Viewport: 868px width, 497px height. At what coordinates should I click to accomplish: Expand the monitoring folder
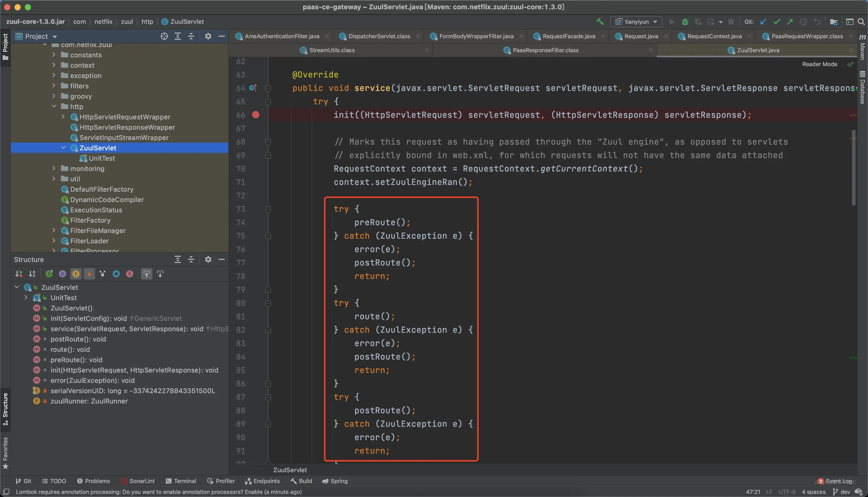click(x=53, y=168)
